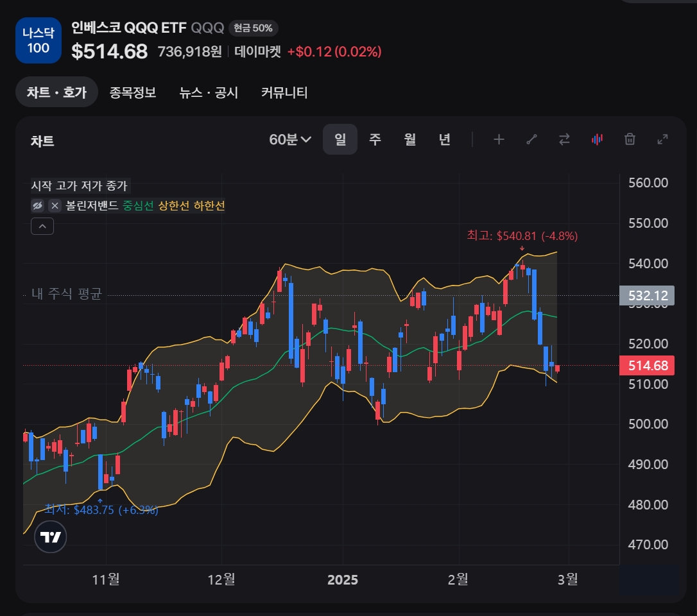This screenshot has height=616, width=697.
Task: Click the 최저: $483.75 label
Action: click(101, 509)
